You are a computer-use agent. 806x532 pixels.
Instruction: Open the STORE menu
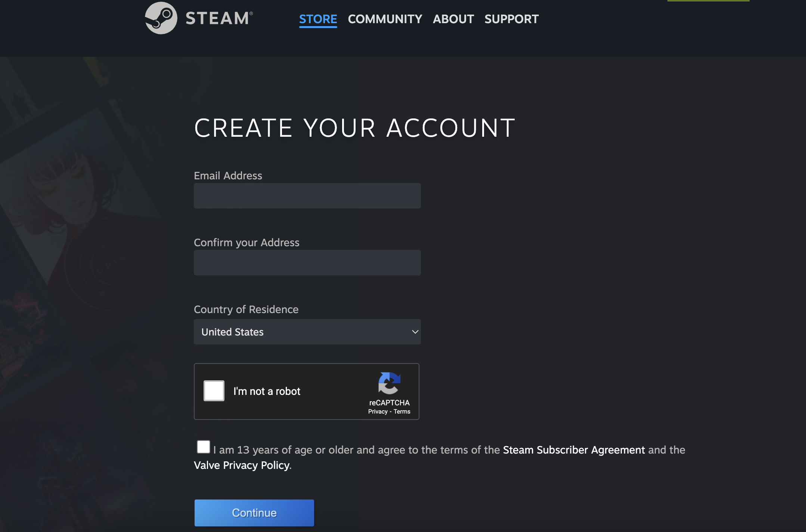(x=318, y=19)
